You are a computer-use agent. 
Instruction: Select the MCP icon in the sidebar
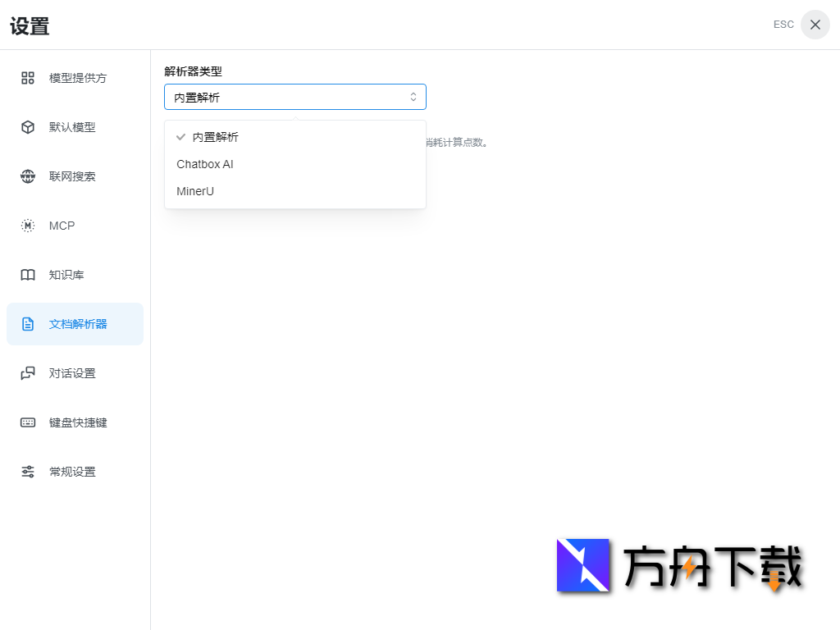(x=27, y=226)
